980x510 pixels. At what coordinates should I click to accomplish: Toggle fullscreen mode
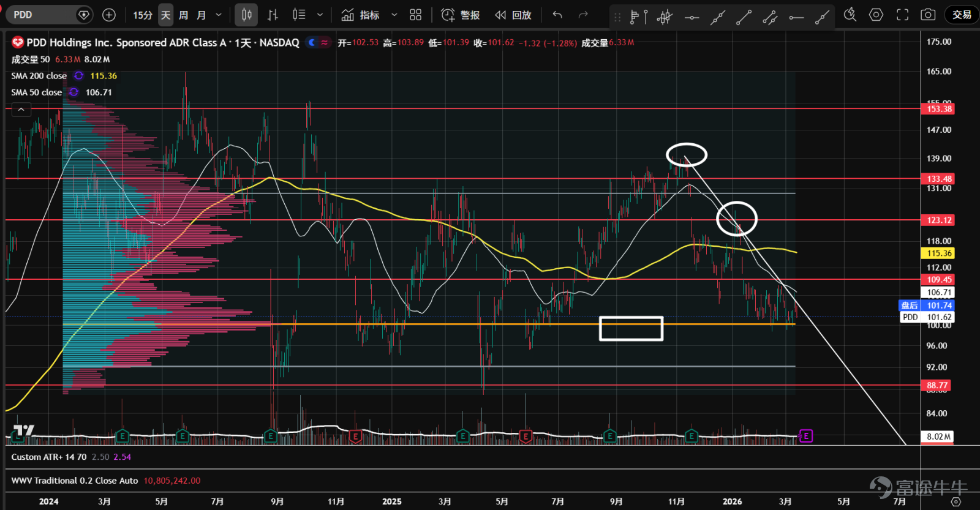(x=903, y=15)
